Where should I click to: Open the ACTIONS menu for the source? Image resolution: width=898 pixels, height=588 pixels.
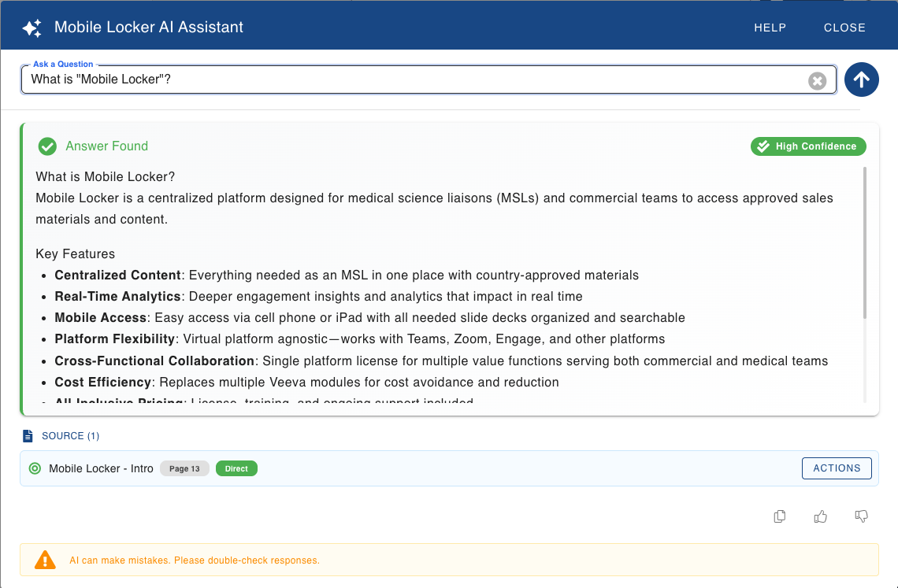tap(837, 468)
